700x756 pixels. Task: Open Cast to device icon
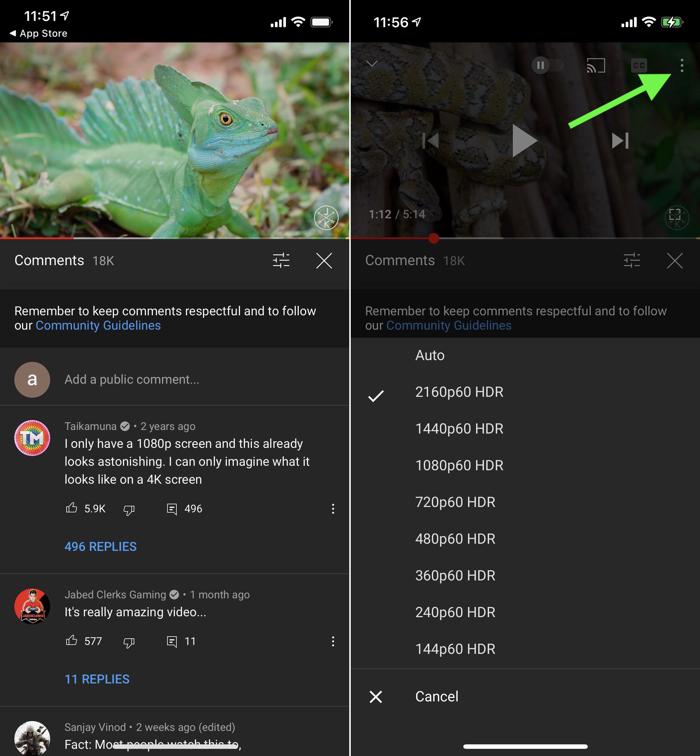pyautogui.click(x=596, y=66)
